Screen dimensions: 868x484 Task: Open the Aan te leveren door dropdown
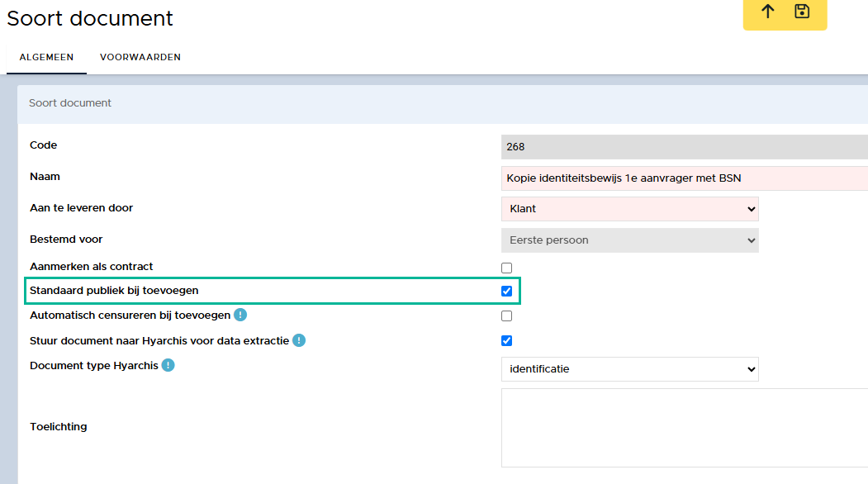point(629,209)
